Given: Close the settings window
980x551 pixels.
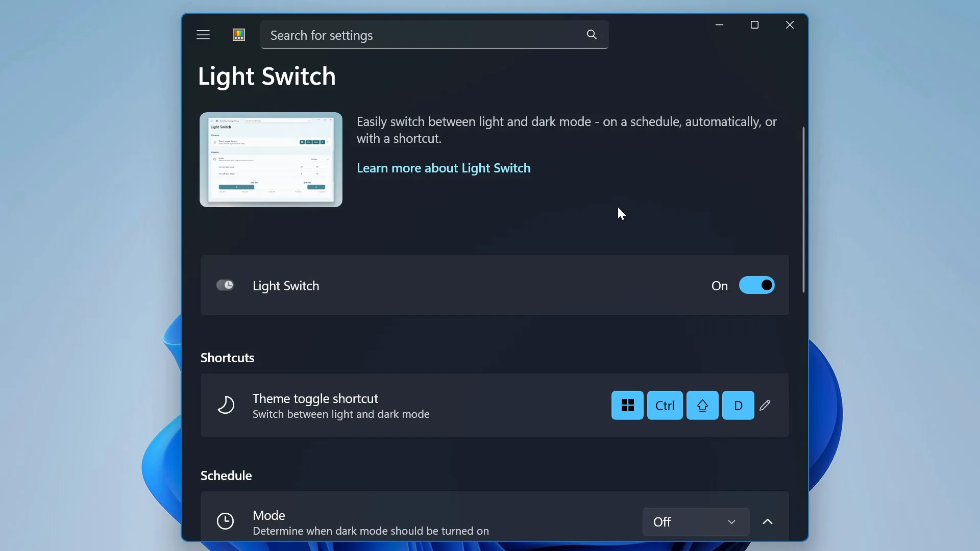Looking at the screenshot, I should (x=790, y=24).
